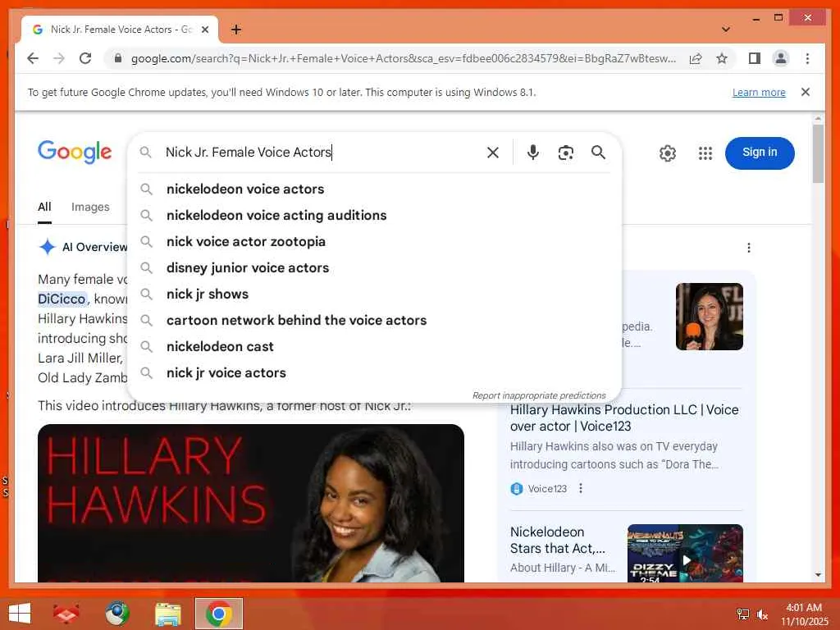Click the muted volume tray icon
This screenshot has width=840, height=630.
click(x=762, y=614)
